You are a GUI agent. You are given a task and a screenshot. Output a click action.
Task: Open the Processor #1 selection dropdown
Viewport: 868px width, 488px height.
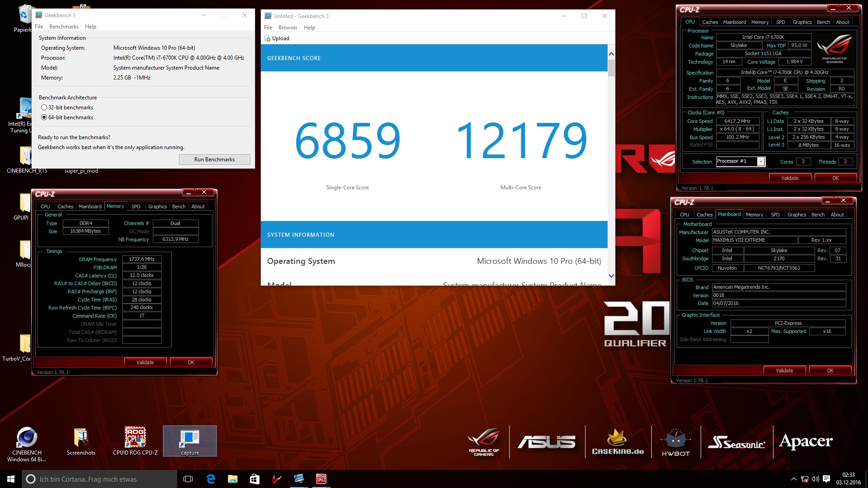point(761,161)
